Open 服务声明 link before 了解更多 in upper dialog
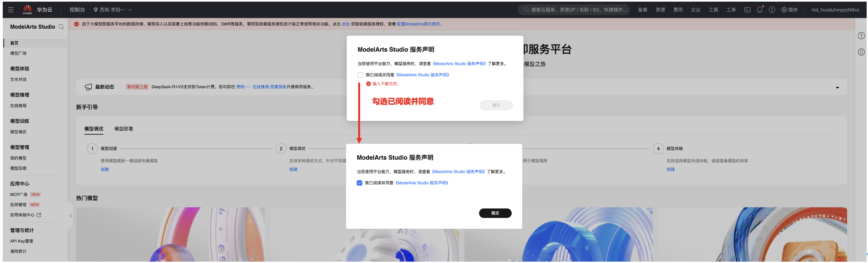 pos(459,64)
